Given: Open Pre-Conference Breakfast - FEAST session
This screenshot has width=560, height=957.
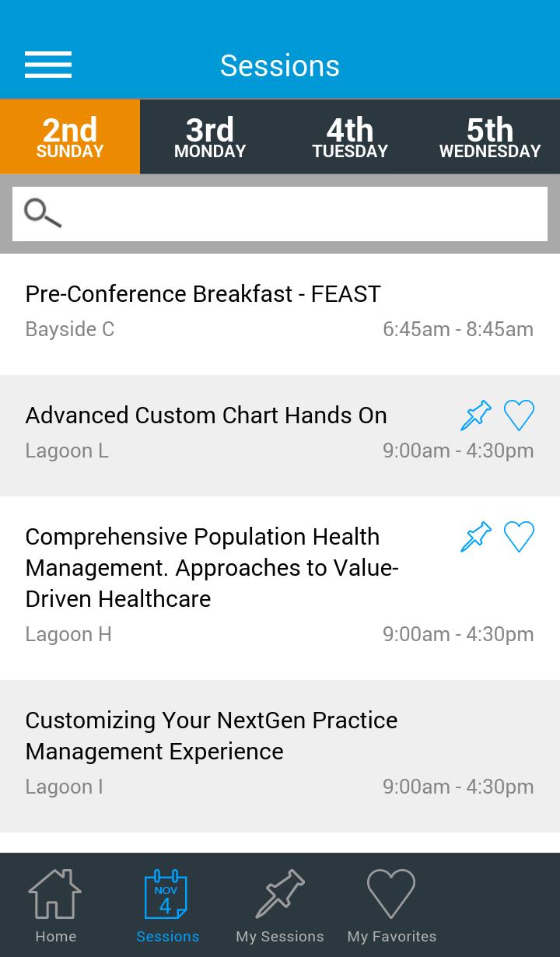Looking at the screenshot, I should tap(203, 294).
